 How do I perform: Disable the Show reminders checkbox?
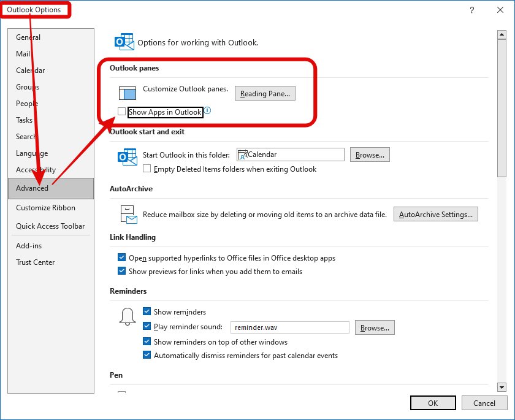(147, 311)
